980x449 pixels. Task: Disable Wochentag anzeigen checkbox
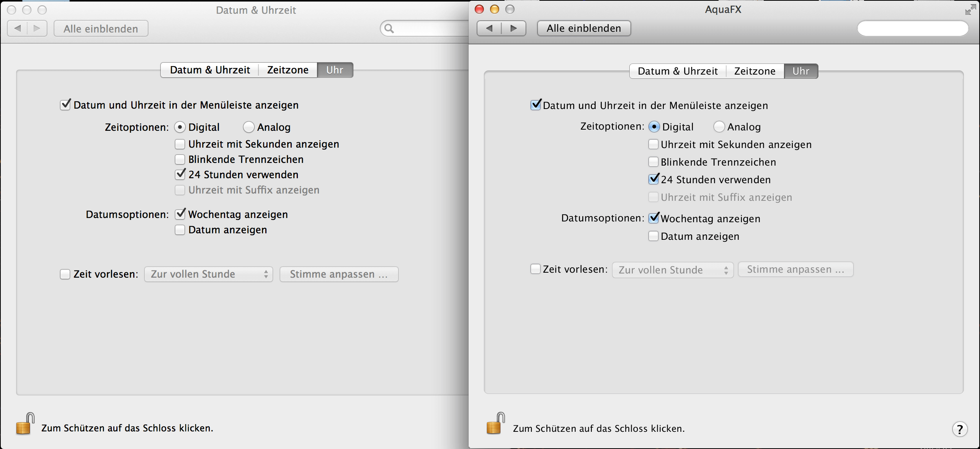180,214
